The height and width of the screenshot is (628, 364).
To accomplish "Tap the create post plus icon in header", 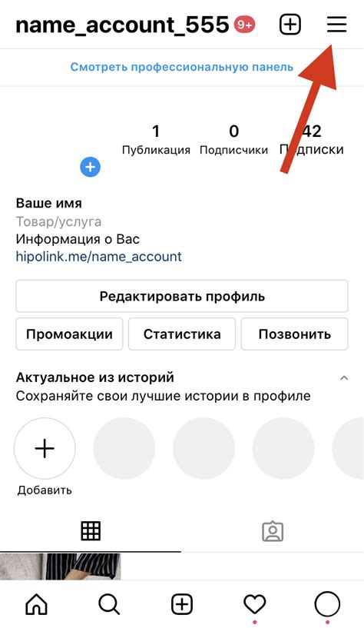I will point(290,25).
